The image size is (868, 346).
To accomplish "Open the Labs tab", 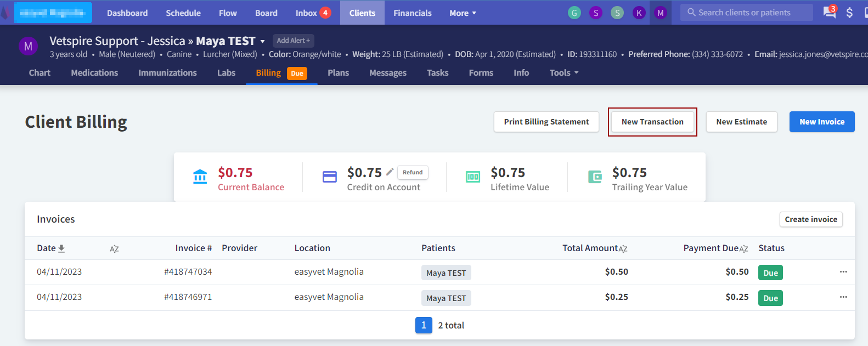I will [x=226, y=73].
